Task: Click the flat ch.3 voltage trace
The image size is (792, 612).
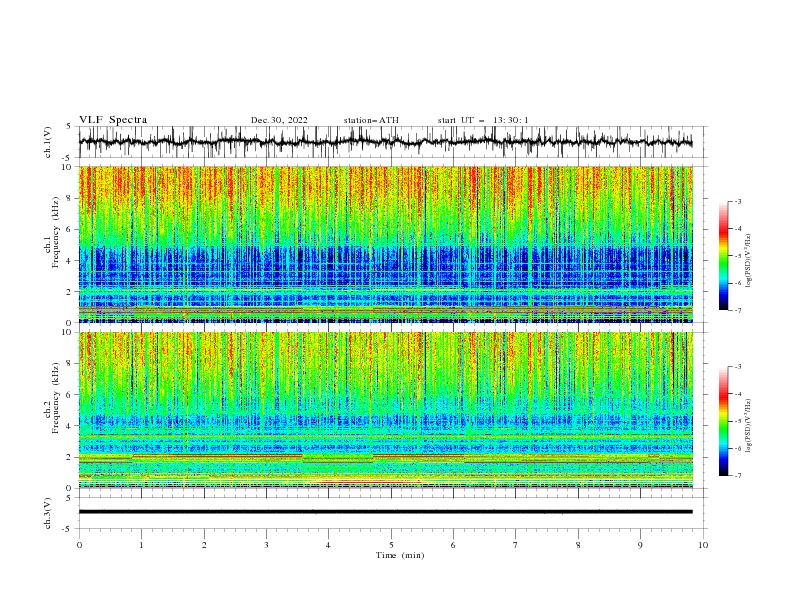Action: pyautogui.click(x=385, y=512)
